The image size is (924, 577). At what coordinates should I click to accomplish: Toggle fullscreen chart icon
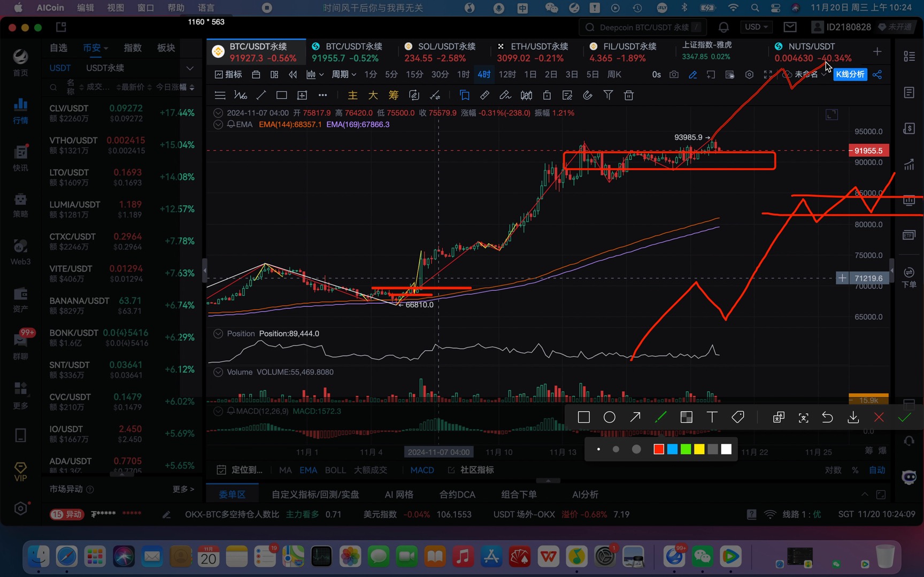[x=768, y=74]
